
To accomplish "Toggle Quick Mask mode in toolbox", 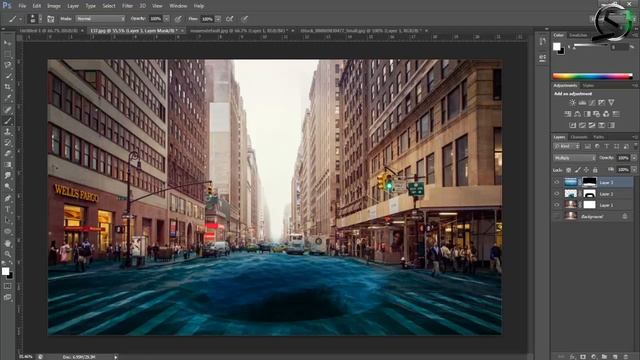I will click(x=7, y=286).
